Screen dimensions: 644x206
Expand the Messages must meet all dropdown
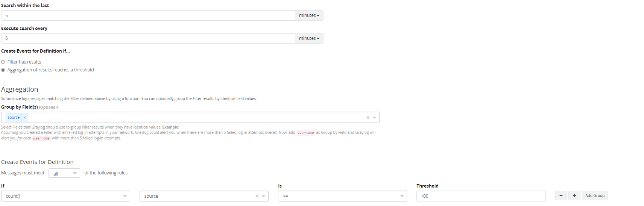(x=64, y=173)
